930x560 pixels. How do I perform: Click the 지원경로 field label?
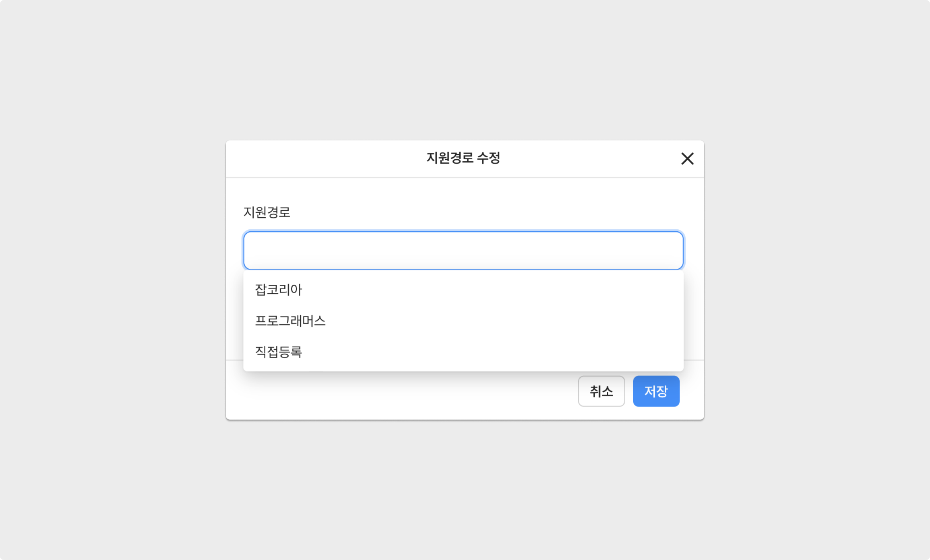267,212
